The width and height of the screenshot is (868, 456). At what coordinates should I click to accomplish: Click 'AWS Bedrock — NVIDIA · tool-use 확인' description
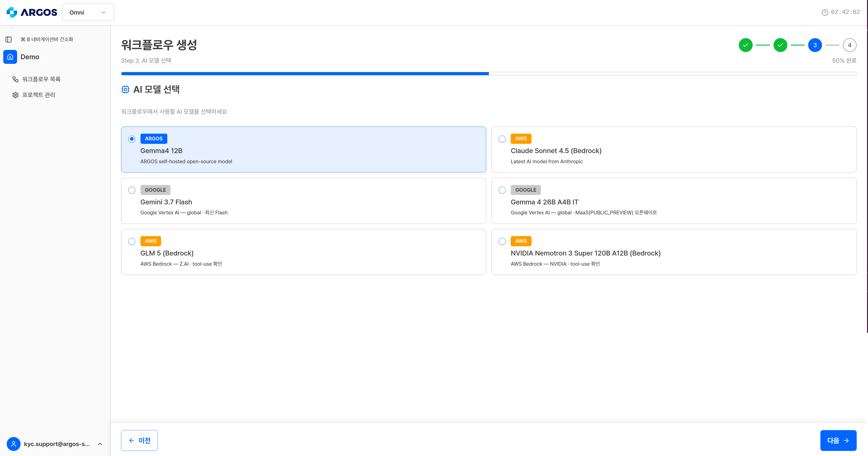pos(555,264)
